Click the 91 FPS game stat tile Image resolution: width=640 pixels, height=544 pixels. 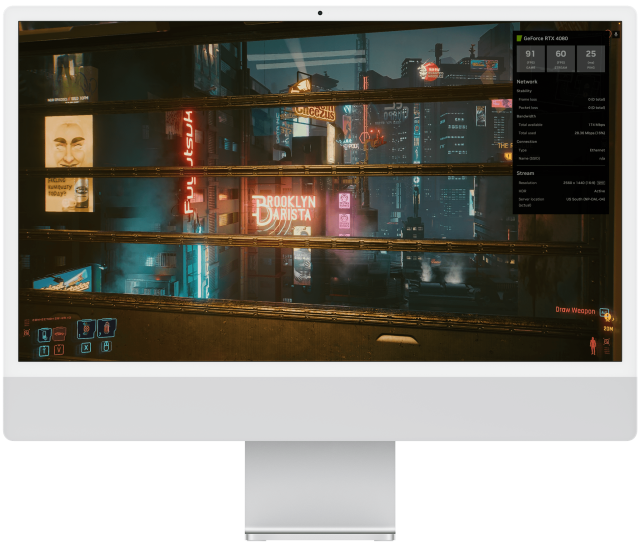click(x=530, y=57)
